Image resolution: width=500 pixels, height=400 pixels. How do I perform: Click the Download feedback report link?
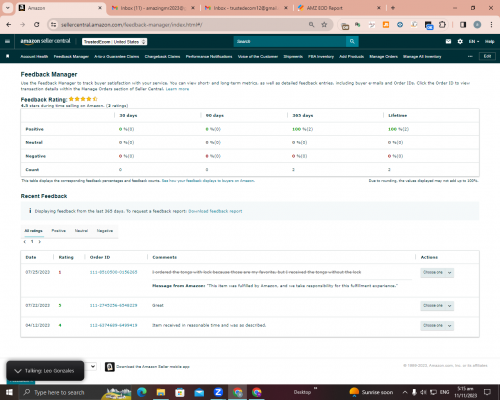coord(215,211)
